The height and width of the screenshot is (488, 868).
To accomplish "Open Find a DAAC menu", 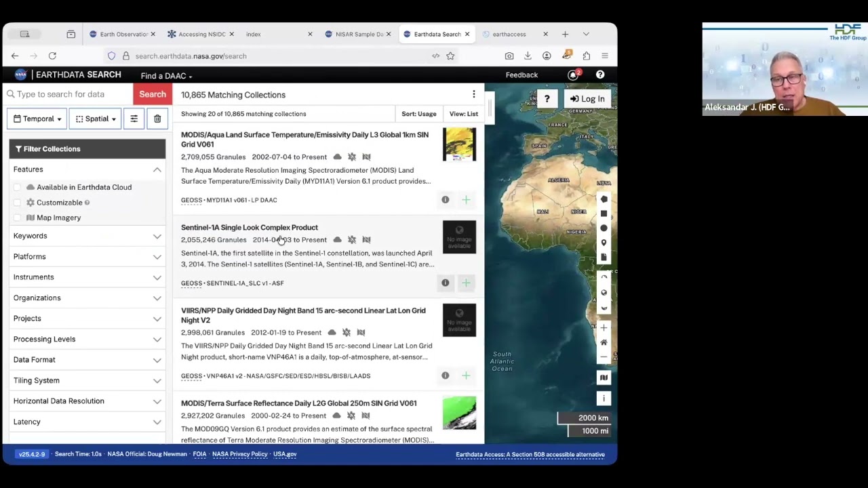I will click(166, 76).
